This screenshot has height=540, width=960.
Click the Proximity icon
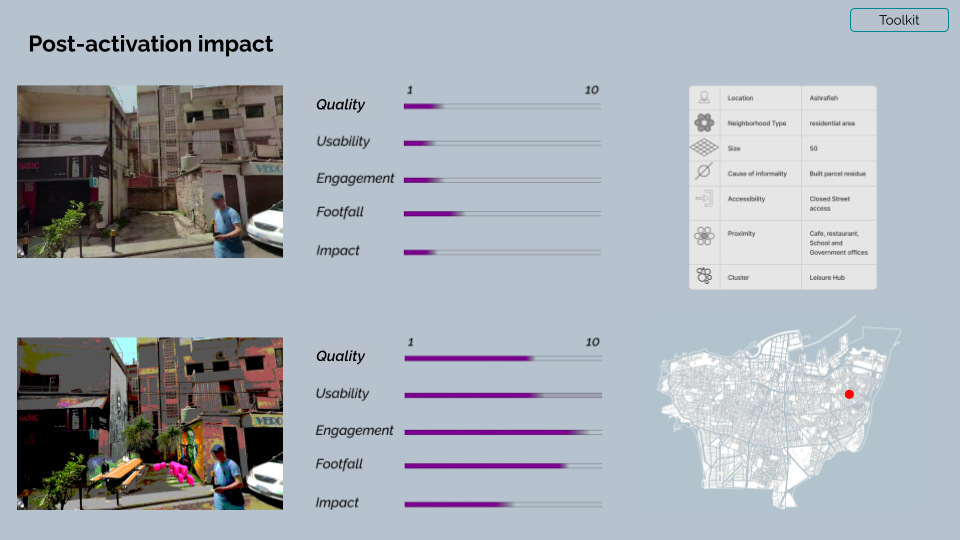(x=704, y=236)
